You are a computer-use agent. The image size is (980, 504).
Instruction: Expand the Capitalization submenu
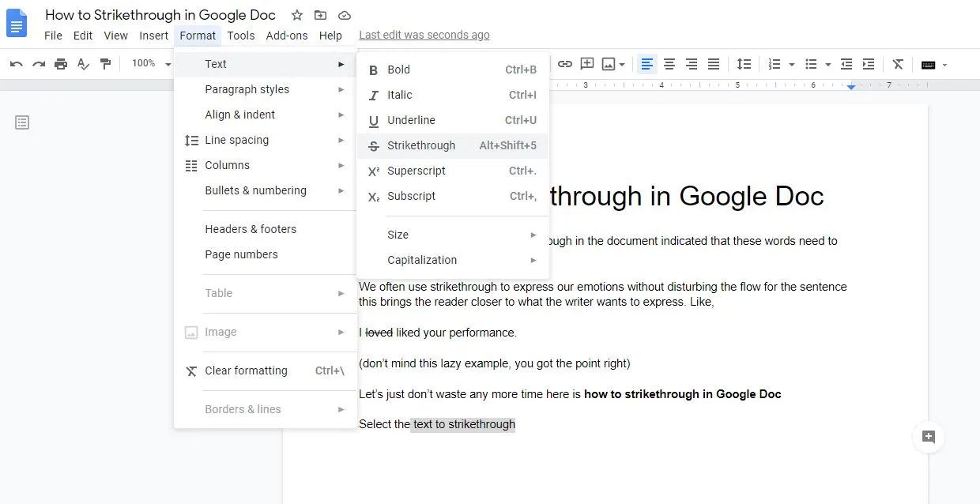point(453,260)
